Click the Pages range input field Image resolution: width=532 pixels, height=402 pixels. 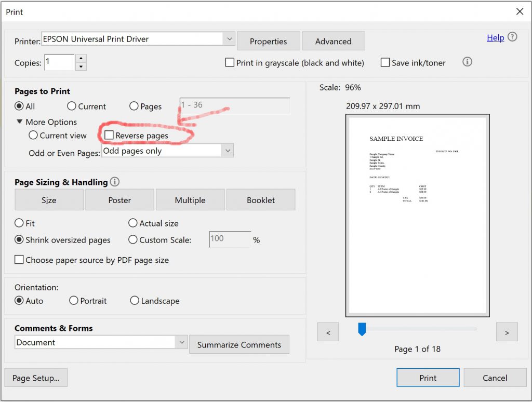(x=234, y=105)
